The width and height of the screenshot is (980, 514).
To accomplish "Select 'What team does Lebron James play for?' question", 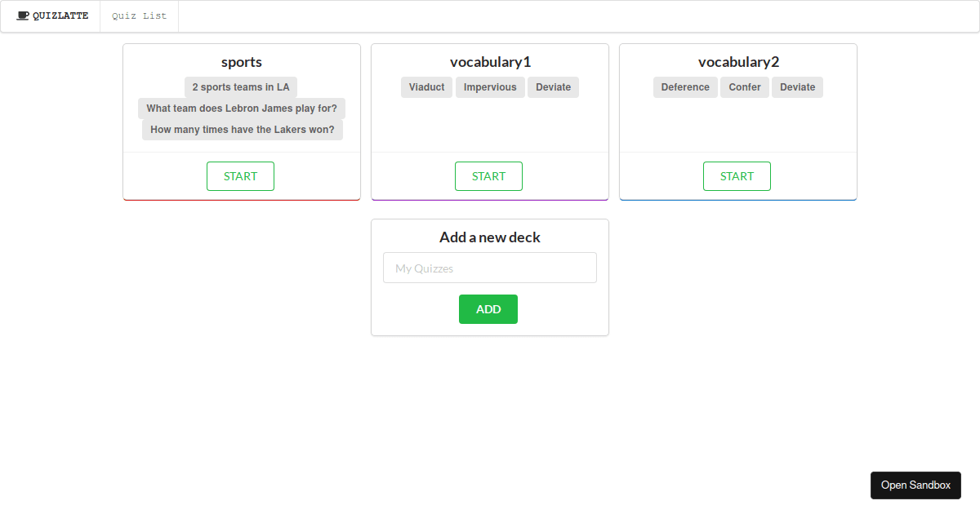I will (x=241, y=108).
